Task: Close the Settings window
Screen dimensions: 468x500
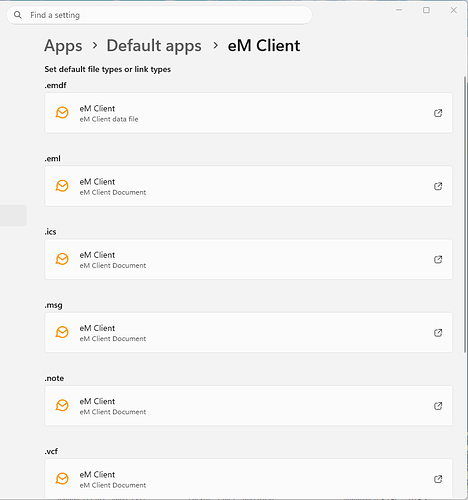Action: click(x=454, y=10)
